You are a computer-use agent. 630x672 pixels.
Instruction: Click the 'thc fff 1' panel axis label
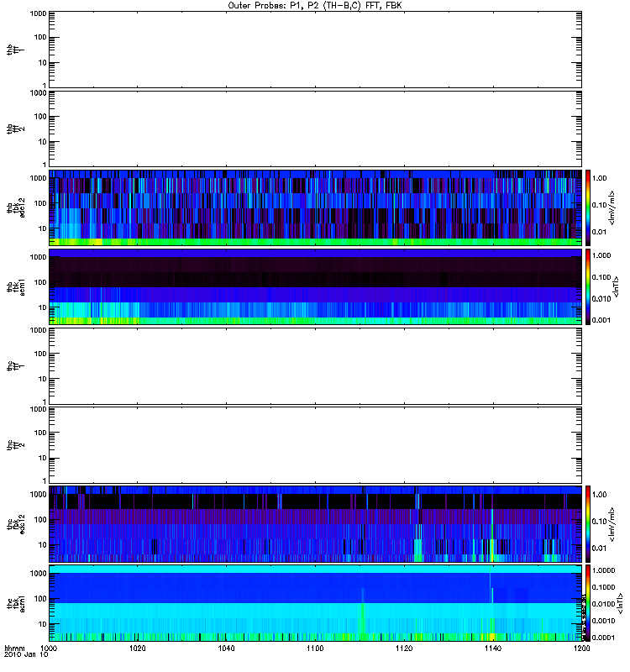(x=15, y=366)
